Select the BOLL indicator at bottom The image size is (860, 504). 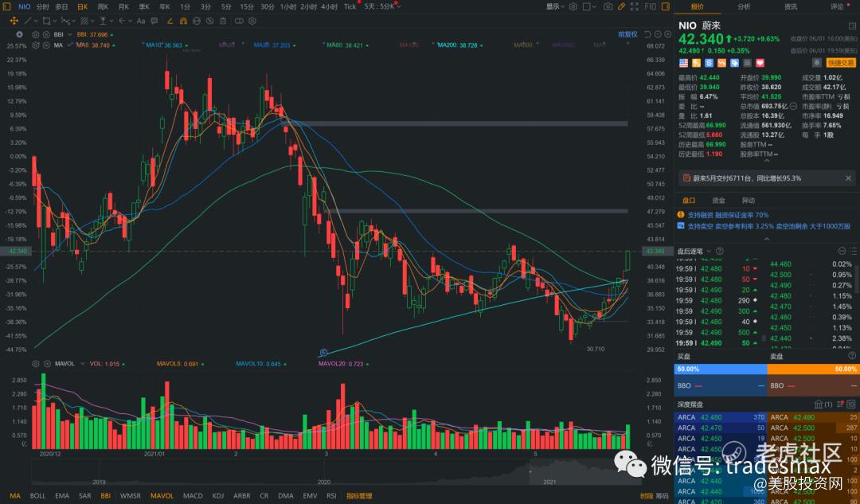(x=38, y=496)
